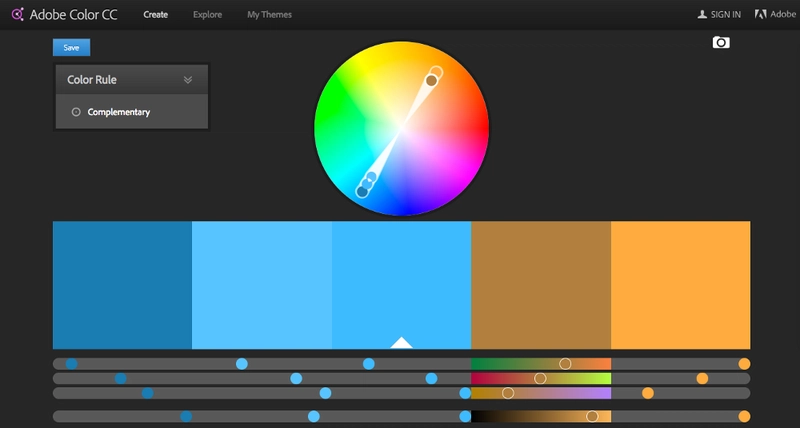This screenshot has width=800, height=428.
Task: Click the Adobe logo icon in header
Action: click(760, 14)
